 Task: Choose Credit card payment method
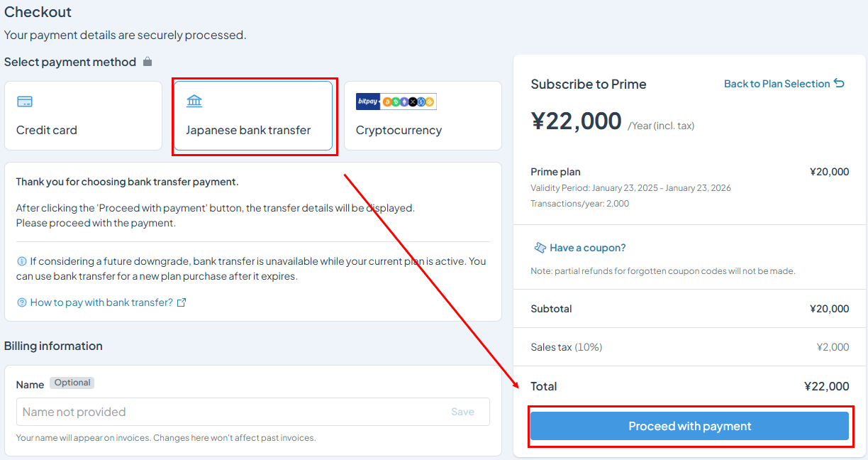tap(83, 116)
